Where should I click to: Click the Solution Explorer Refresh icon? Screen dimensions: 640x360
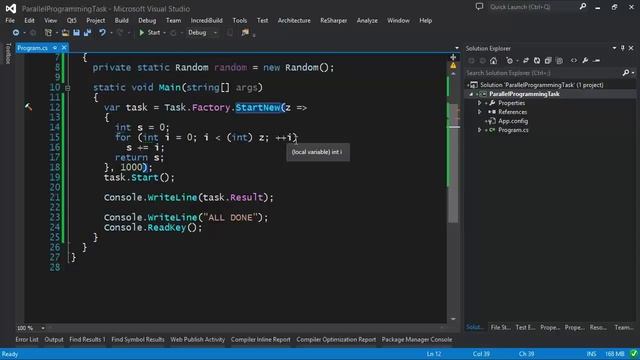(537, 61)
